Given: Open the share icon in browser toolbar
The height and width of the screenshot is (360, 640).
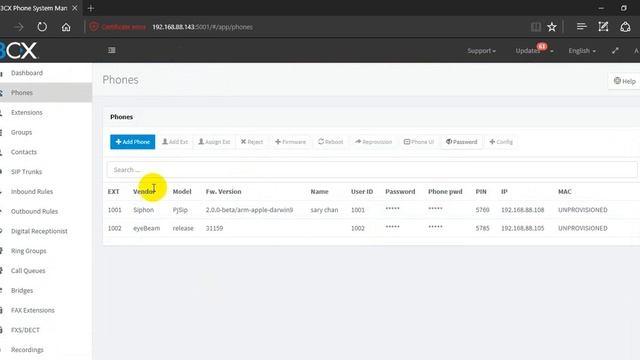Looking at the screenshot, I should (x=625, y=27).
